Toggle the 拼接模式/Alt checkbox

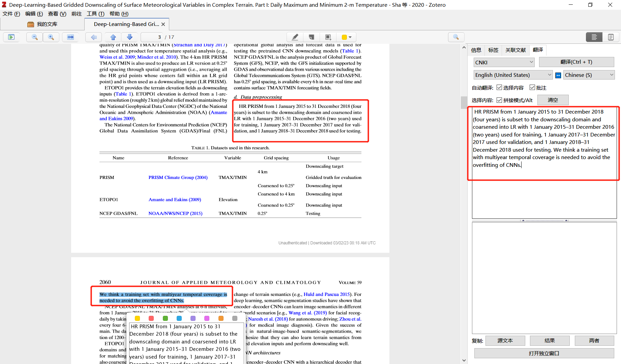click(499, 100)
